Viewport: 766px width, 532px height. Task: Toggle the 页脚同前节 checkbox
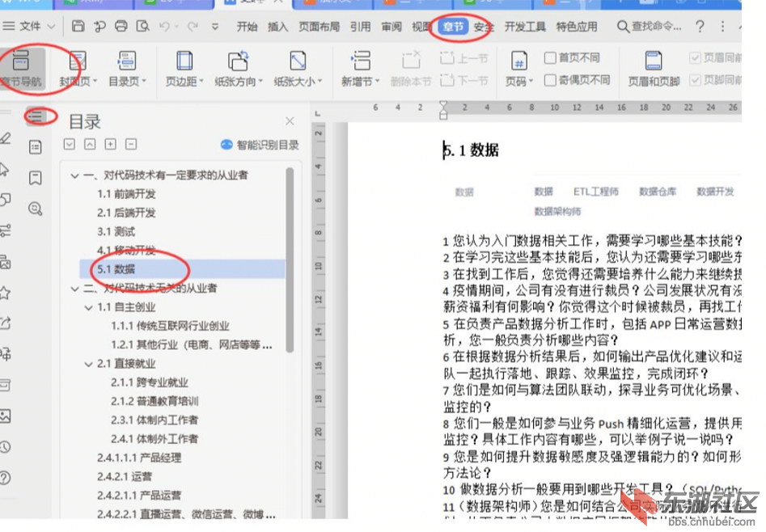(695, 79)
